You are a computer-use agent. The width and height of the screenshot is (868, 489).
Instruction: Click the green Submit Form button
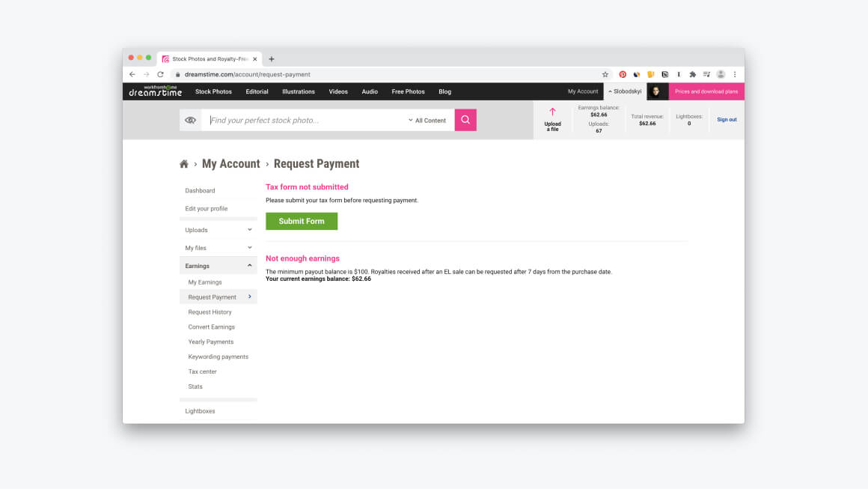click(302, 221)
